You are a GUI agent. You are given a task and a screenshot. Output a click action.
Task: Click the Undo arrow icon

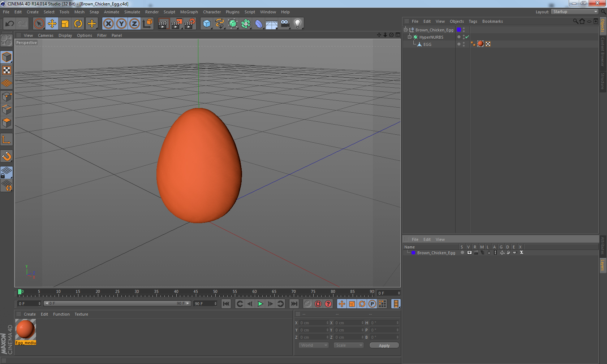(x=10, y=24)
